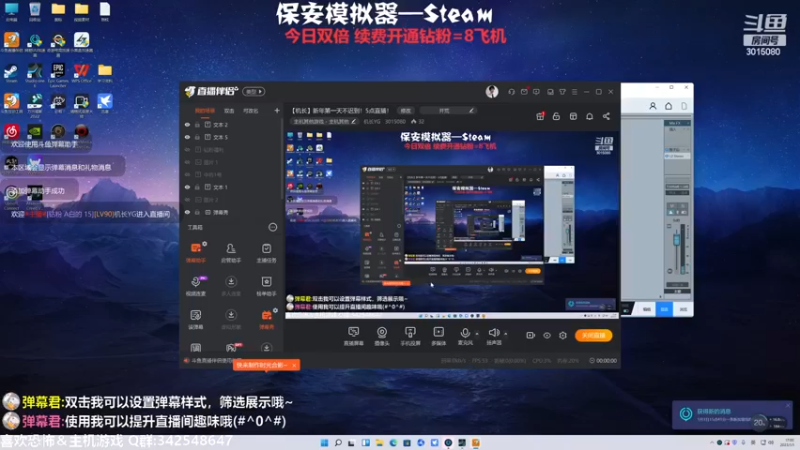This screenshot has height=450, width=800.
Task: Mute the 麦克风 microphone icon
Action: (465, 334)
